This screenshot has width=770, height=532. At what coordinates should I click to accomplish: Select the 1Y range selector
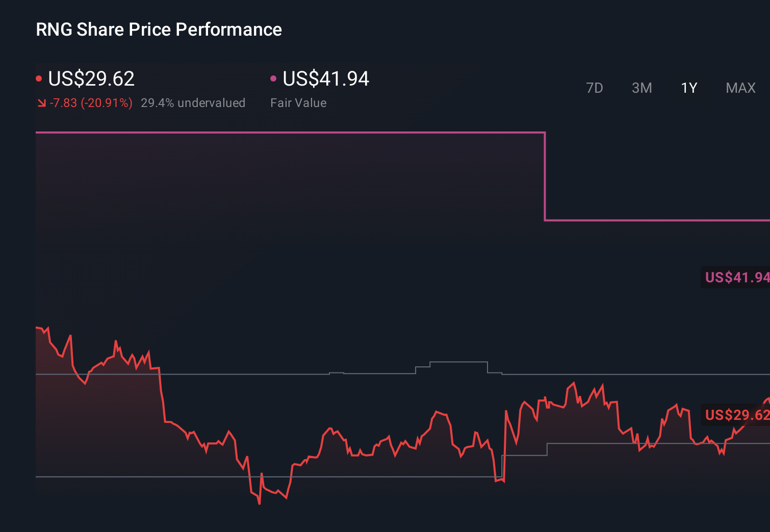(x=688, y=88)
